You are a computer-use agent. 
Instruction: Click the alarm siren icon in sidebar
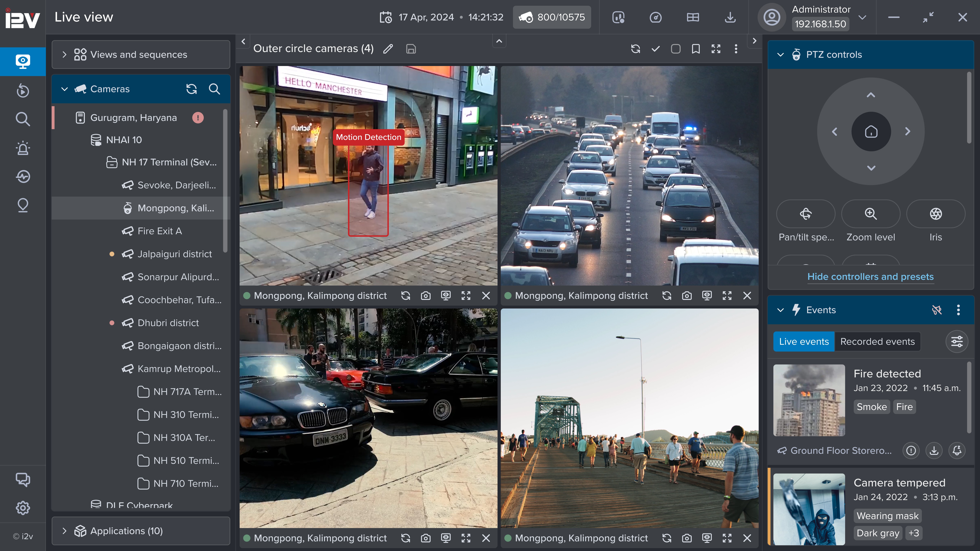click(x=23, y=148)
